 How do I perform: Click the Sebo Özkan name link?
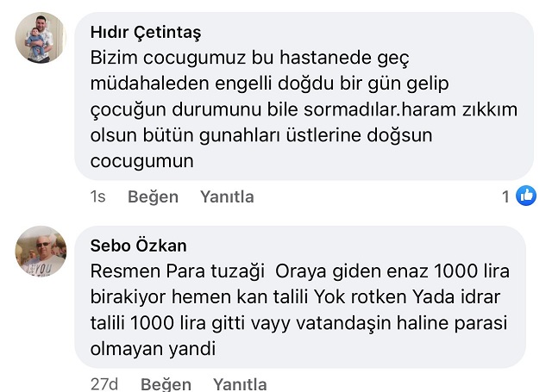[x=138, y=246]
